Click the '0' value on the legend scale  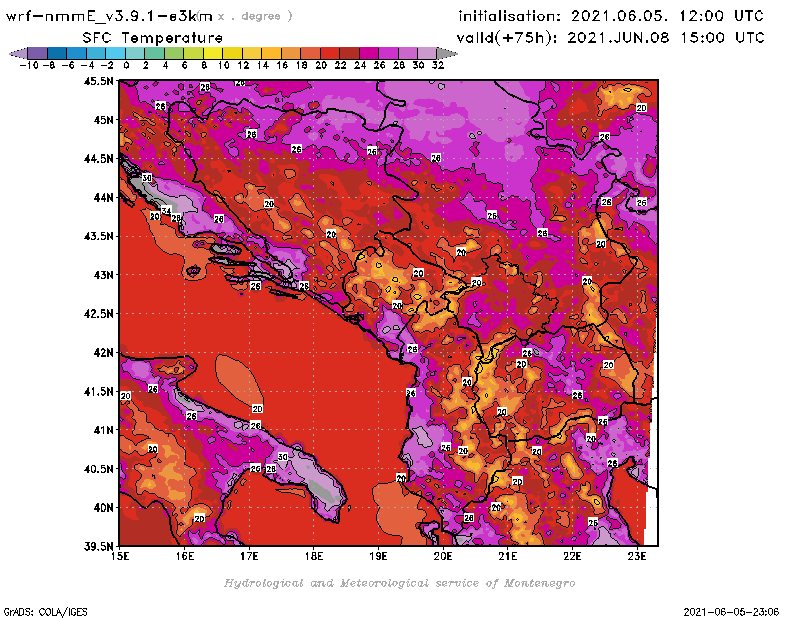126,65
